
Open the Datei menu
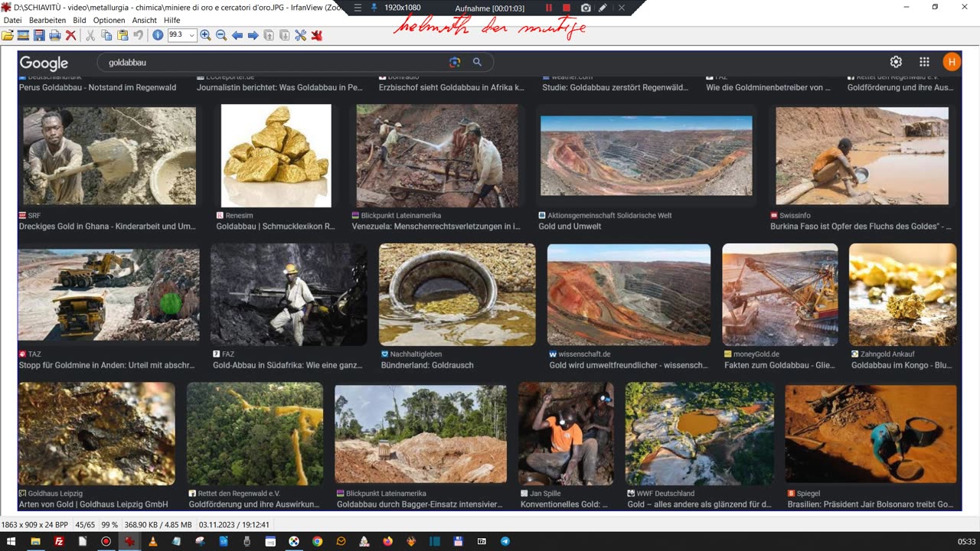tap(13, 20)
